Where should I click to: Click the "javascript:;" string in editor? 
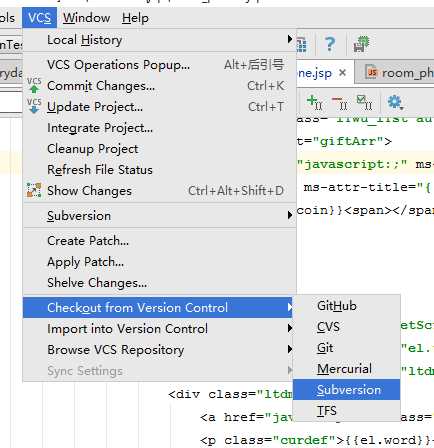[352, 164]
